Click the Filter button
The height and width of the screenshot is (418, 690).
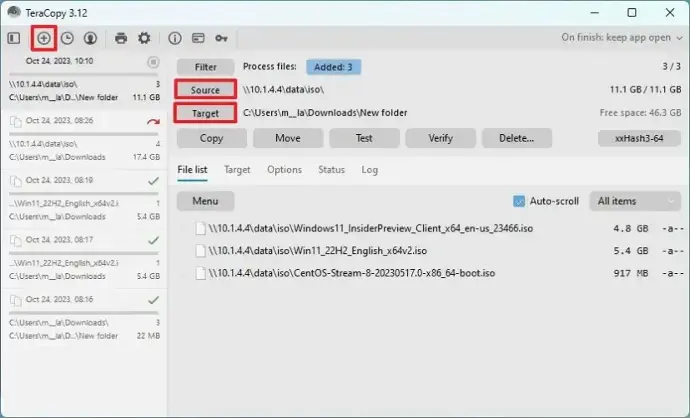[206, 67]
